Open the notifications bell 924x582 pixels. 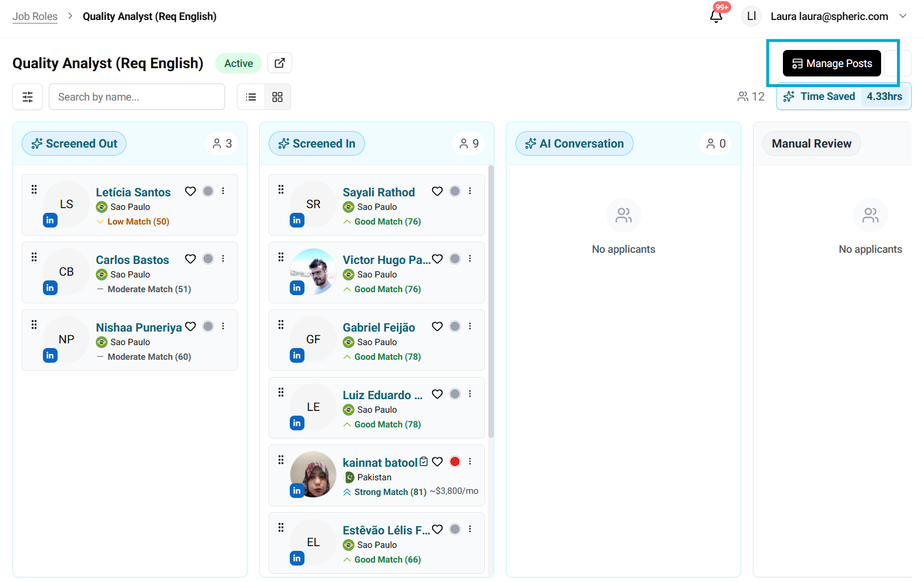716,16
